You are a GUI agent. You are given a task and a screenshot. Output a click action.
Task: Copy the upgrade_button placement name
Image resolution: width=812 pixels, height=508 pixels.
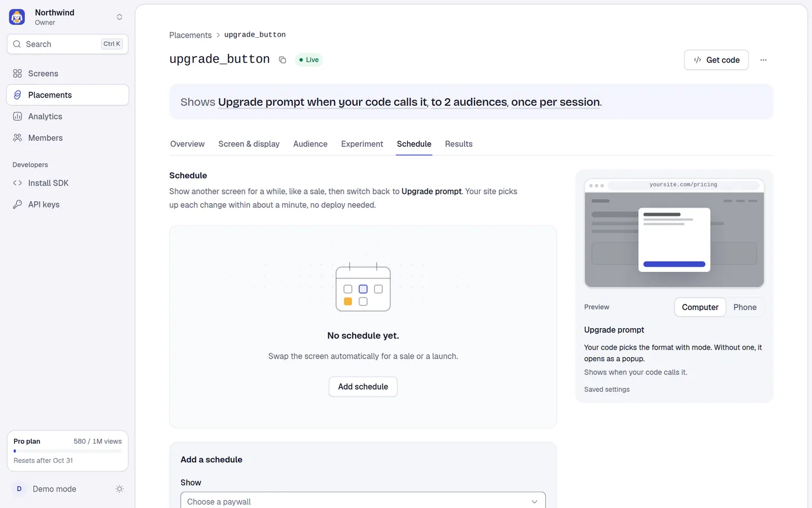282,60
